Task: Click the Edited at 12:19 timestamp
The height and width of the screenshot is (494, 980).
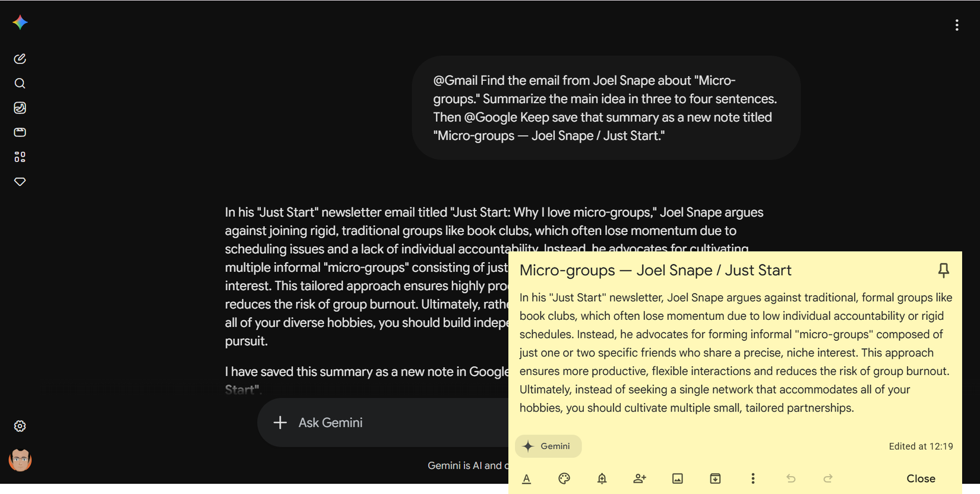Action: 921,446
